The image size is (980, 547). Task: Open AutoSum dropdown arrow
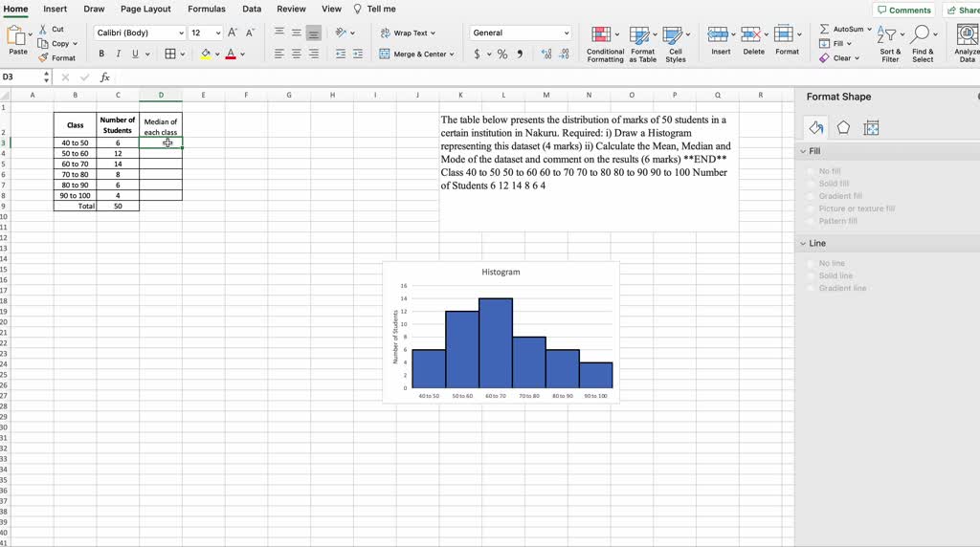tap(869, 29)
